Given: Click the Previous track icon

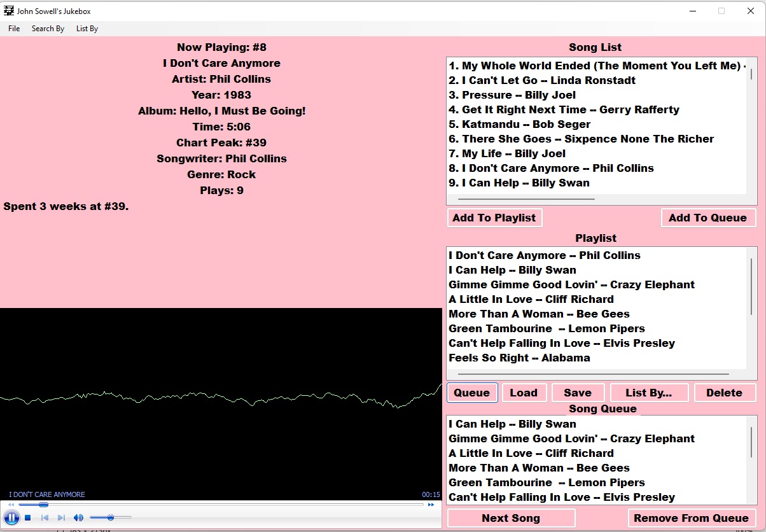Looking at the screenshot, I should point(45,518).
